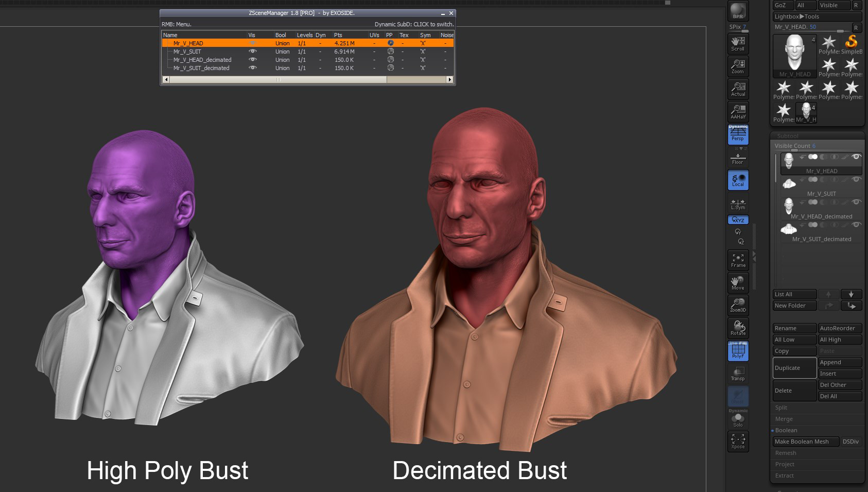868x492 pixels.
Task: Click Dynamic SubD switch in ZSceneManager header
Action: coord(412,24)
